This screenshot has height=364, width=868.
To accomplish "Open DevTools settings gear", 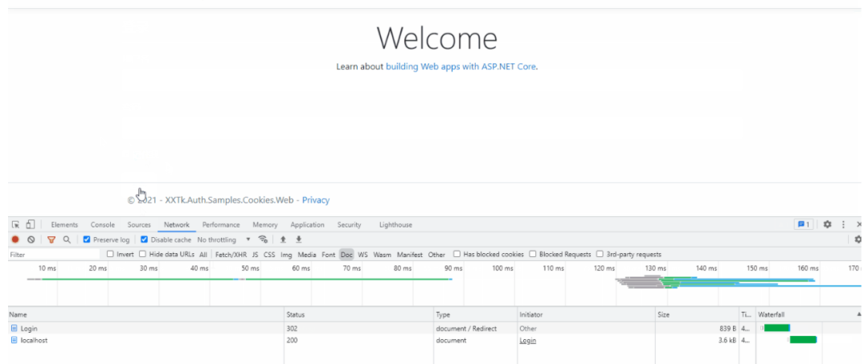I will coord(827,225).
